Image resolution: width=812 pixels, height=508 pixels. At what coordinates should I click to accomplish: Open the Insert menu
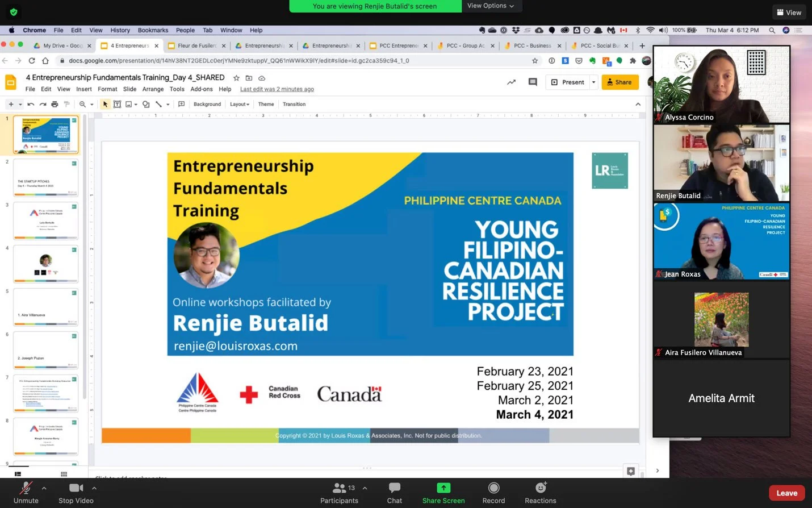pyautogui.click(x=84, y=89)
